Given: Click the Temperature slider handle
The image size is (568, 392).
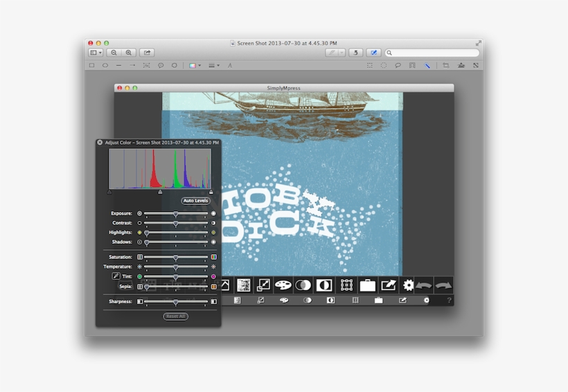Looking at the screenshot, I should [176, 267].
